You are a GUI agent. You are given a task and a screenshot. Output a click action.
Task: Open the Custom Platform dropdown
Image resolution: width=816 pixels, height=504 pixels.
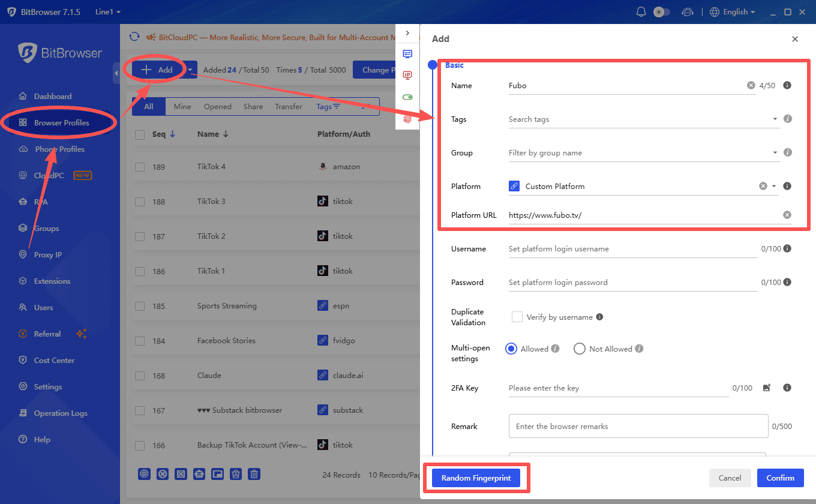pos(643,187)
